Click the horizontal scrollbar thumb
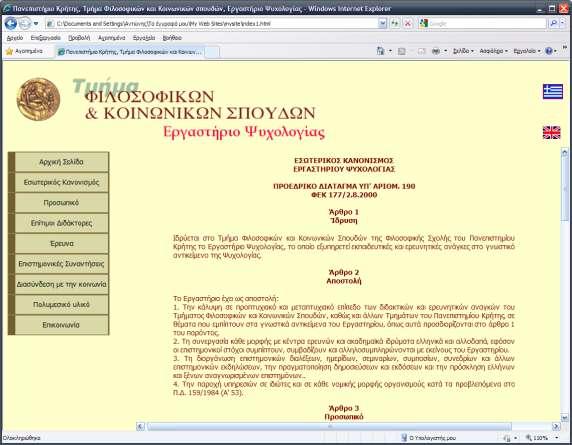Screen dimensions: 572x445 329,426
